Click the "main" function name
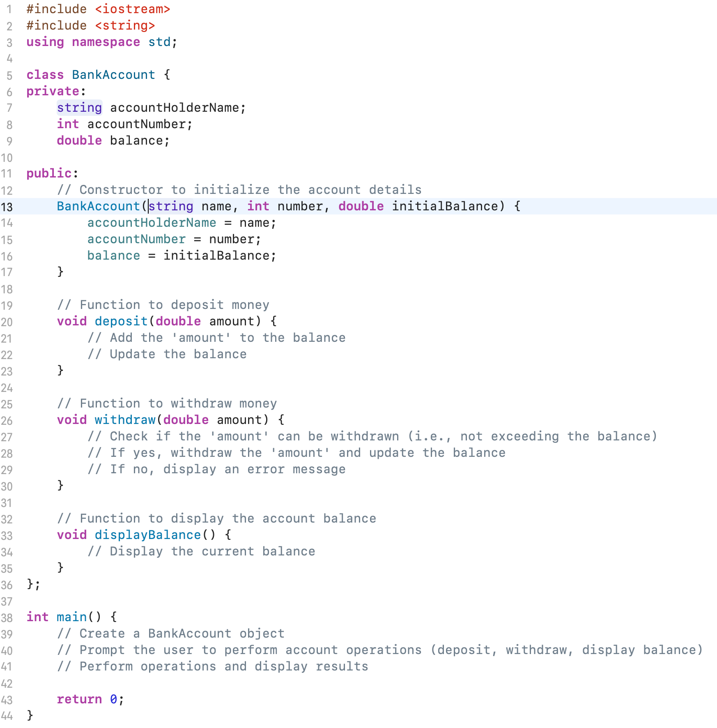The image size is (717, 728). coord(72,617)
